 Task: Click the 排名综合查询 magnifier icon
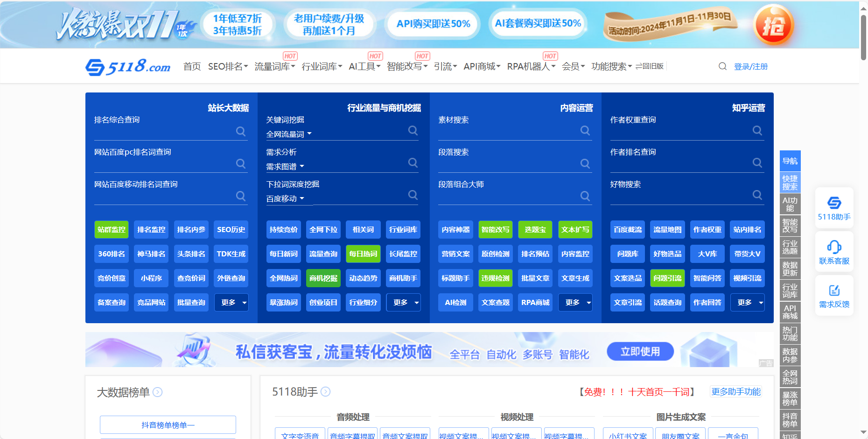241,131
